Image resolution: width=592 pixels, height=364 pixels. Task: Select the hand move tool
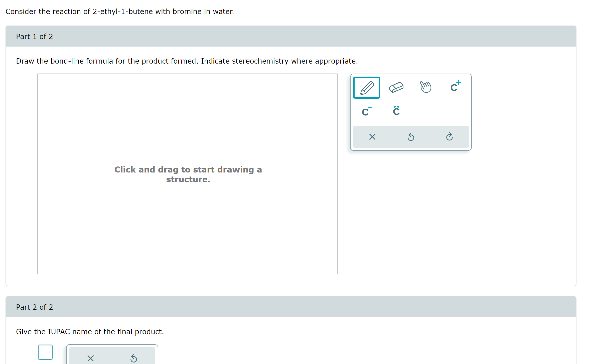tap(425, 87)
